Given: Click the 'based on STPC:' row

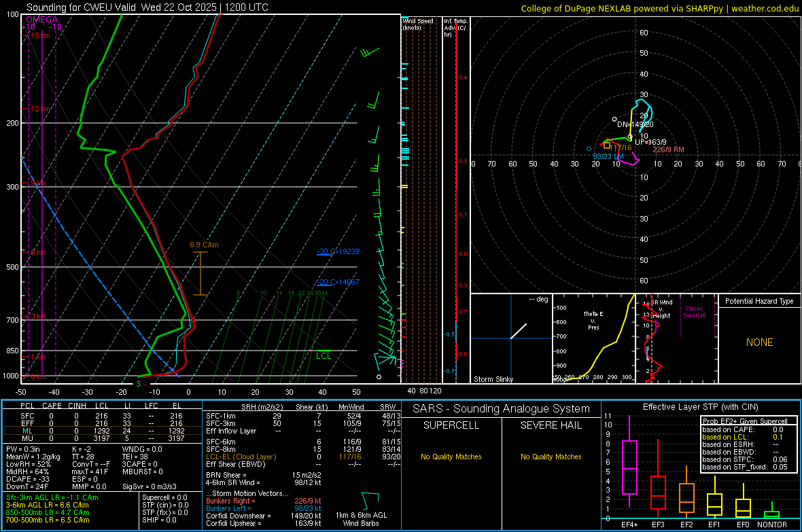Looking at the screenshot, I should [x=745, y=459].
